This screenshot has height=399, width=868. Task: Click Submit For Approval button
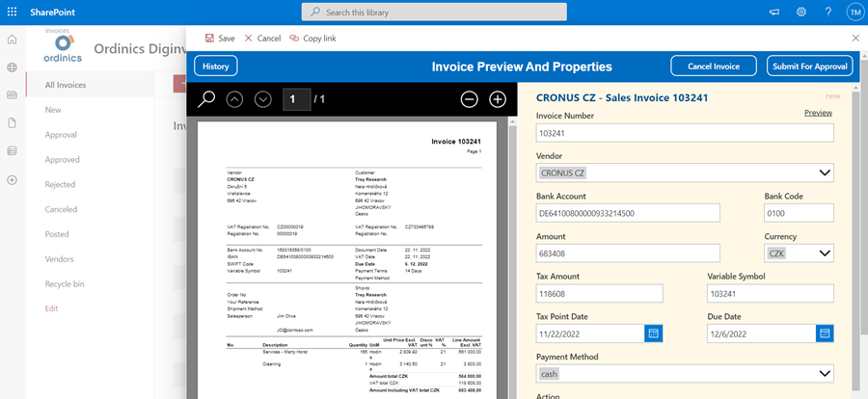810,66
